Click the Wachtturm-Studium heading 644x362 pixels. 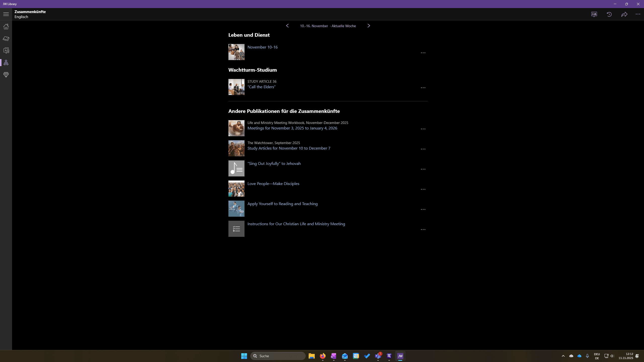(253, 70)
